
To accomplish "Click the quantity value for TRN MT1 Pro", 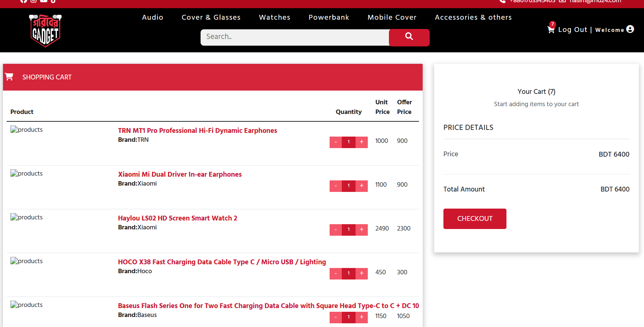I will [349, 142].
